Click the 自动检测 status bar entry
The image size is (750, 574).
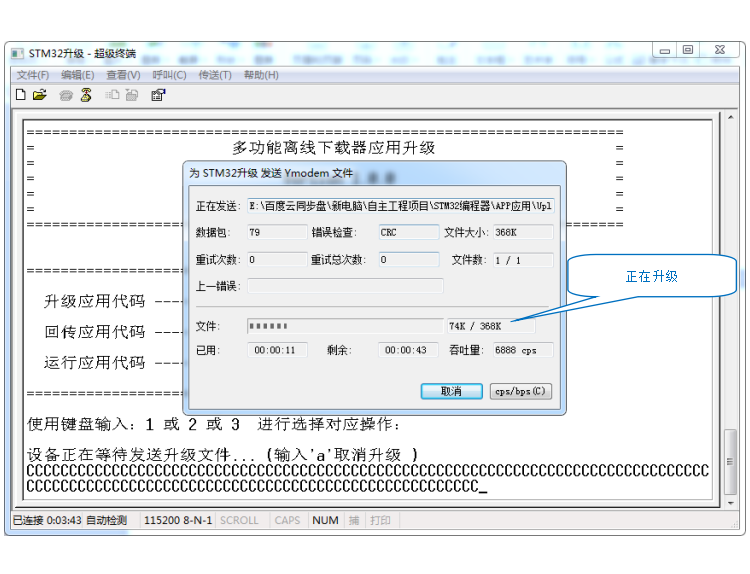(107, 520)
